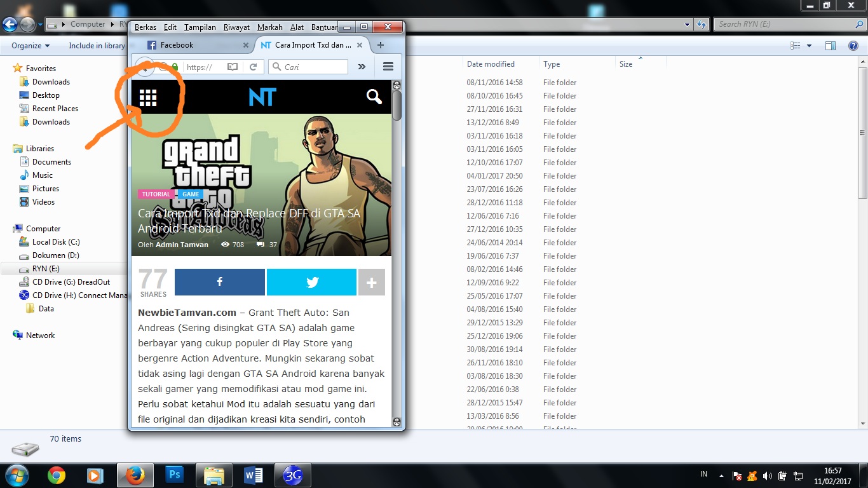The height and width of the screenshot is (488, 868).
Task: Open Music library in navigation pane
Action: (43, 175)
